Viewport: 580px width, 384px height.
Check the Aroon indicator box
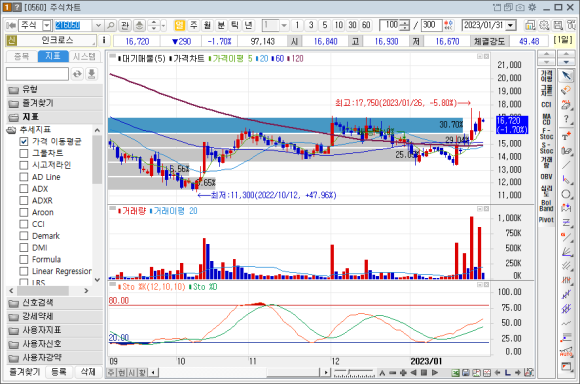[x=24, y=212]
